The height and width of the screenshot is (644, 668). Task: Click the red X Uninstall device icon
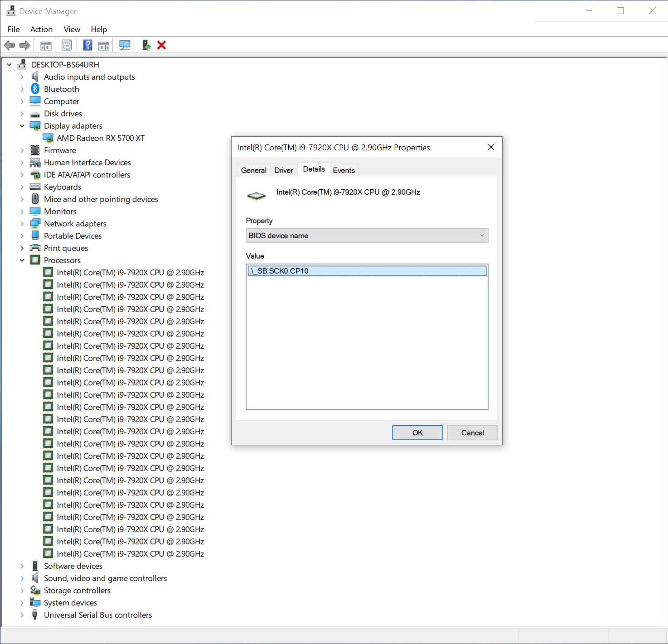(x=162, y=45)
